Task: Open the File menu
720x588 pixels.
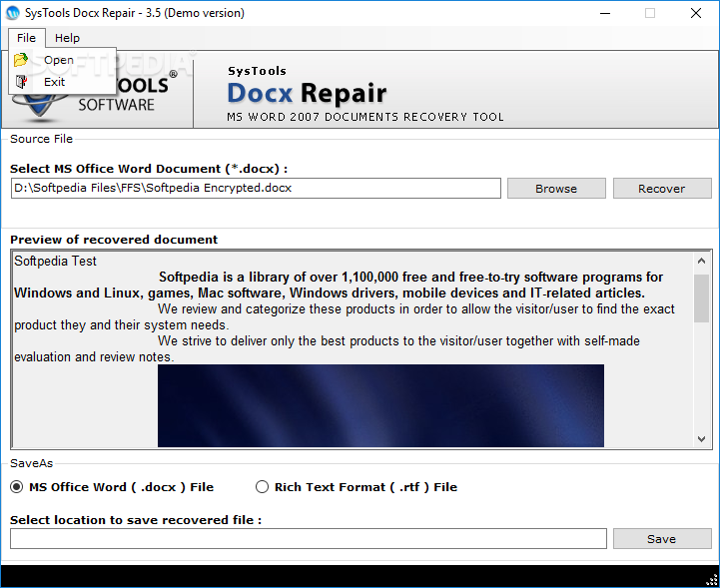Action: [26, 38]
